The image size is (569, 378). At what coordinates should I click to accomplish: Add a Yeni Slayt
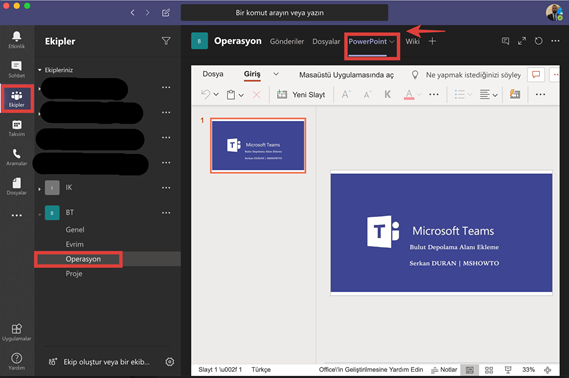point(301,95)
